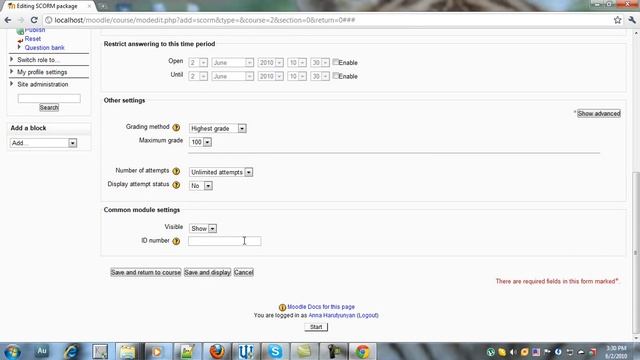Open the U-shaped app taskbar icon

(246, 351)
